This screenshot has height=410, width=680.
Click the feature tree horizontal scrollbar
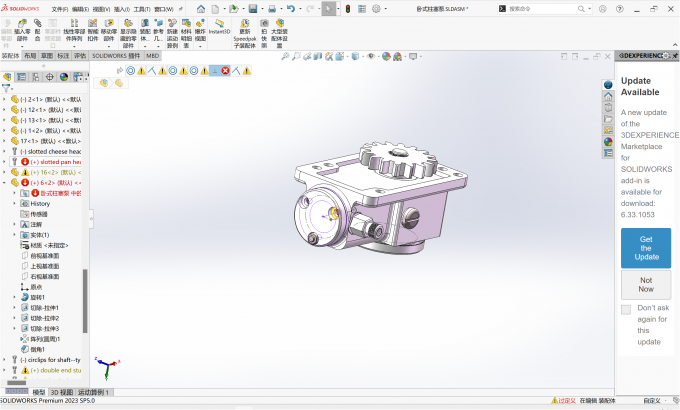click(17, 383)
